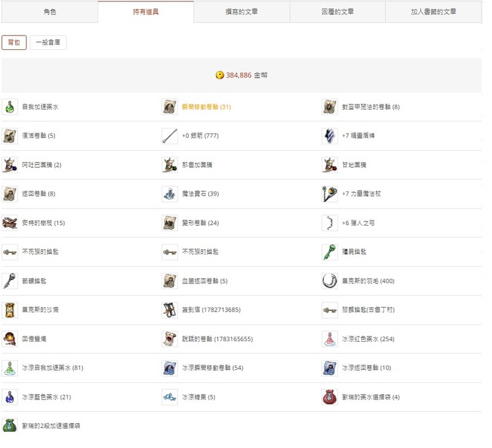This screenshot has height=448, width=492.
Task: Click the 冰涼瞬間移動卷軸 blue scroll icon
Action: click(x=170, y=368)
